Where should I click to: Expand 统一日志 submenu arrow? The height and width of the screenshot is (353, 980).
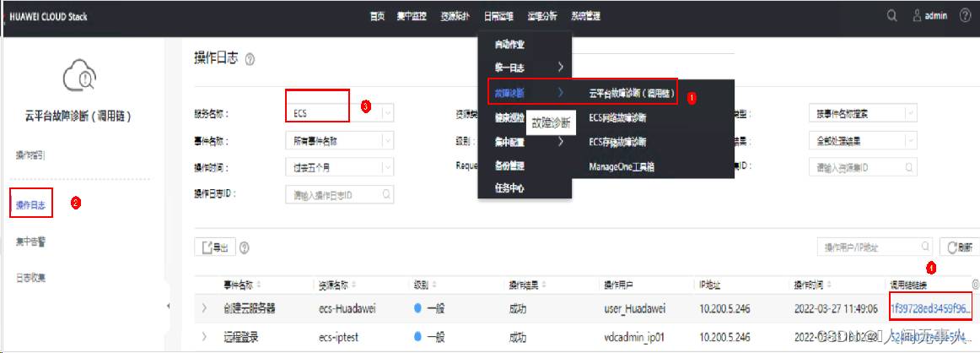click(x=561, y=67)
